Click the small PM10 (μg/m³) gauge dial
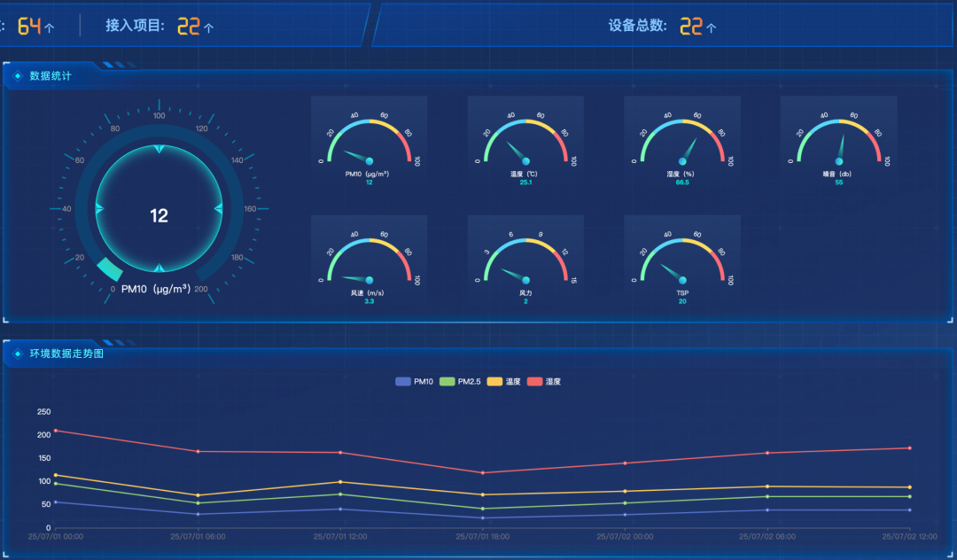This screenshot has height=560, width=957. [x=369, y=141]
